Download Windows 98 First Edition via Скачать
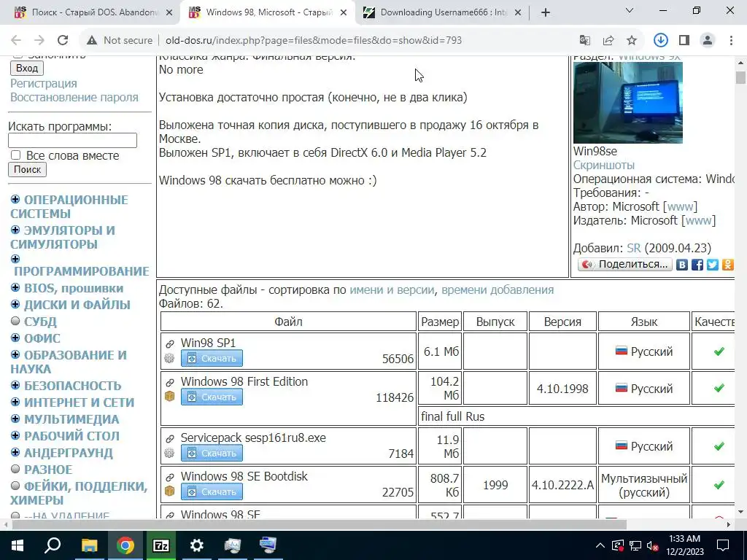 [212, 397]
